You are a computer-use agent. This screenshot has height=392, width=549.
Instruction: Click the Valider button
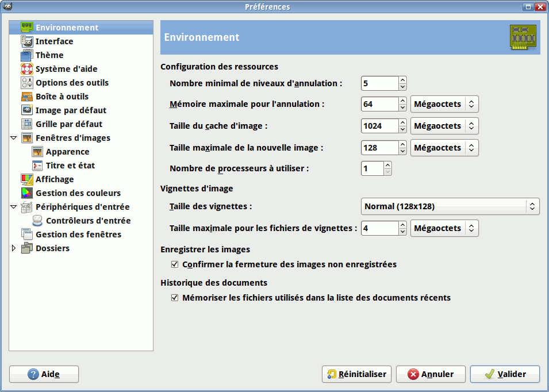(x=505, y=374)
